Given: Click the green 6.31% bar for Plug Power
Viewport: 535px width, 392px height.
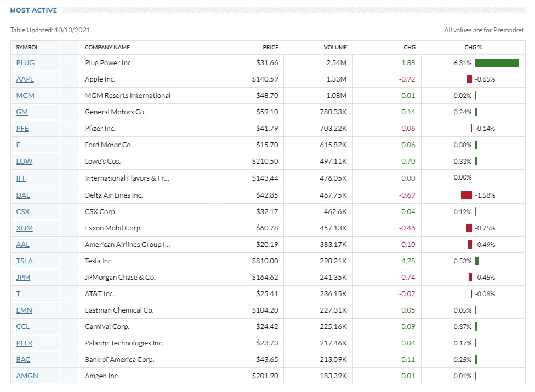Looking at the screenshot, I should point(497,63).
